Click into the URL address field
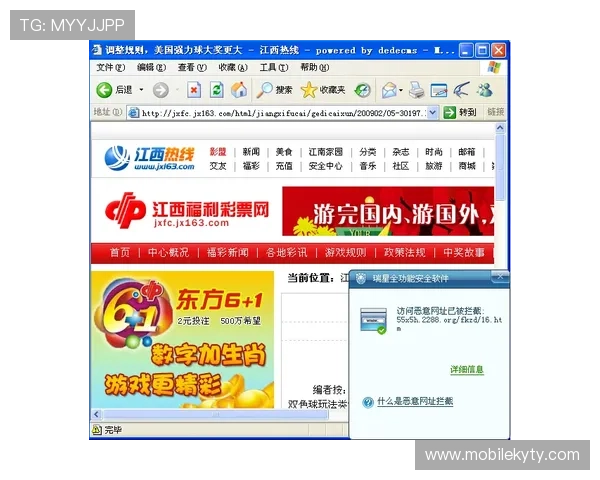The width and height of the screenshot is (600, 480). coord(283,113)
